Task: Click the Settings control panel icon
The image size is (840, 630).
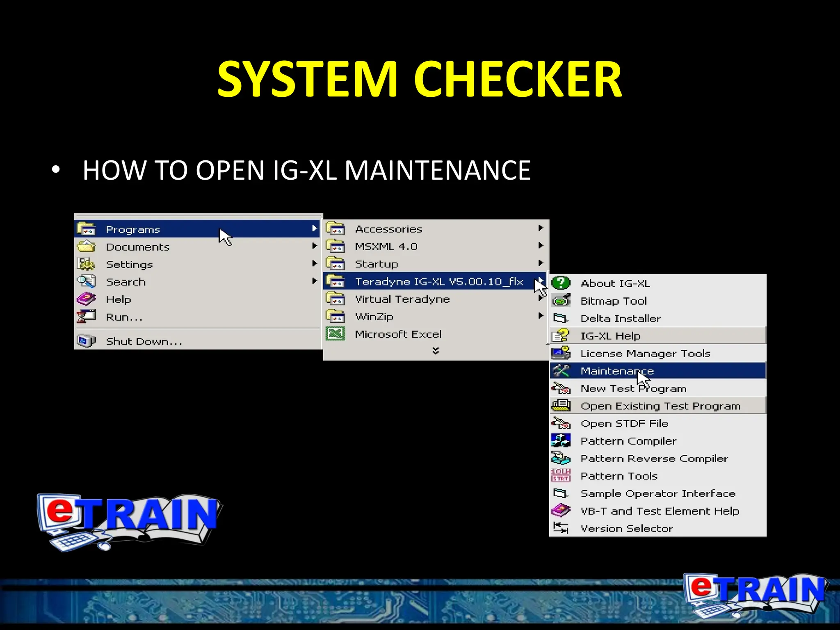Action: (86, 264)
